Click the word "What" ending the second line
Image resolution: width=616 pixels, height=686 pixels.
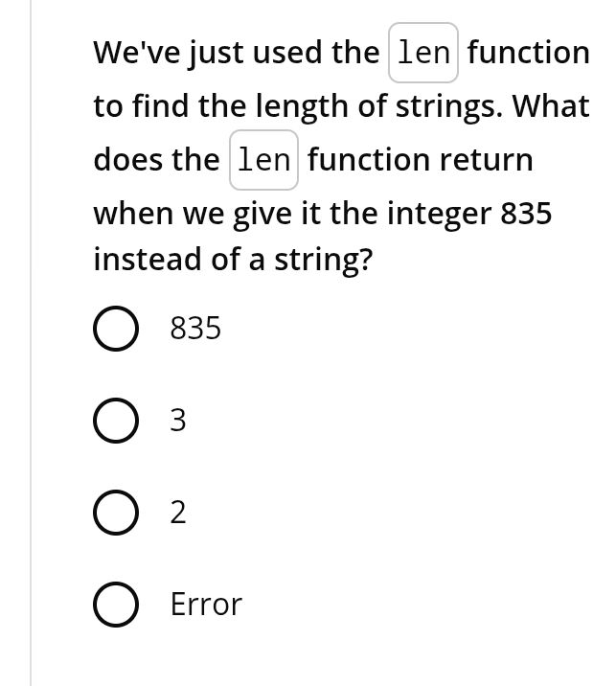551,106
